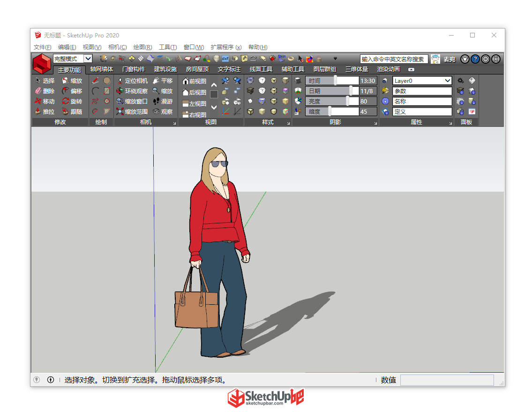Collapse ribbon with small up-arrow button
532x412 pixels.
pyautogui.click(x=411, y=69)
